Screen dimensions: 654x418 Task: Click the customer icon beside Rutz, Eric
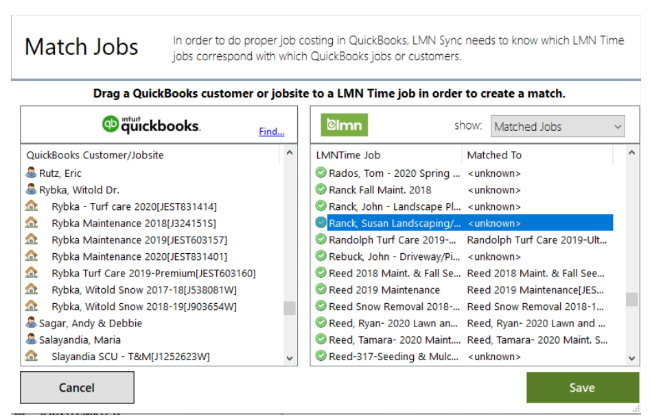tap(31, 172)
